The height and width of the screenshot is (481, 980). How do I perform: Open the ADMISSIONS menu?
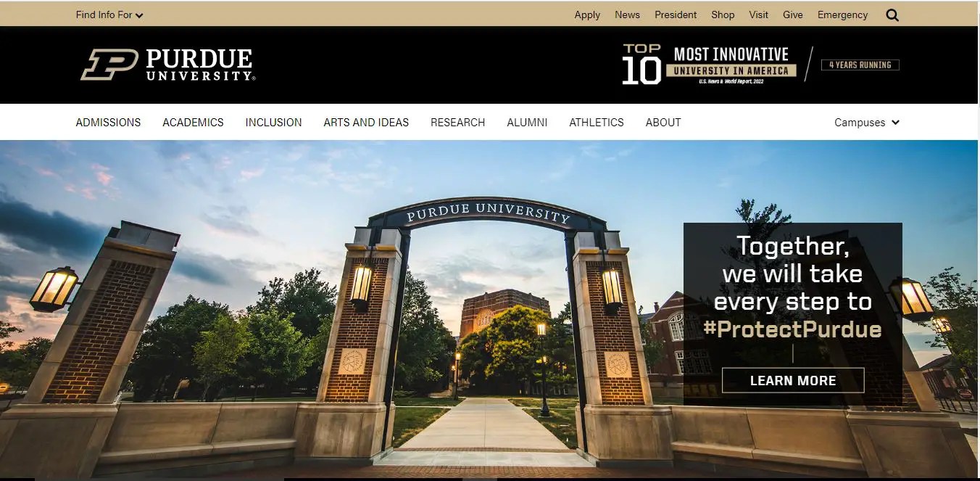pos(108,122)
